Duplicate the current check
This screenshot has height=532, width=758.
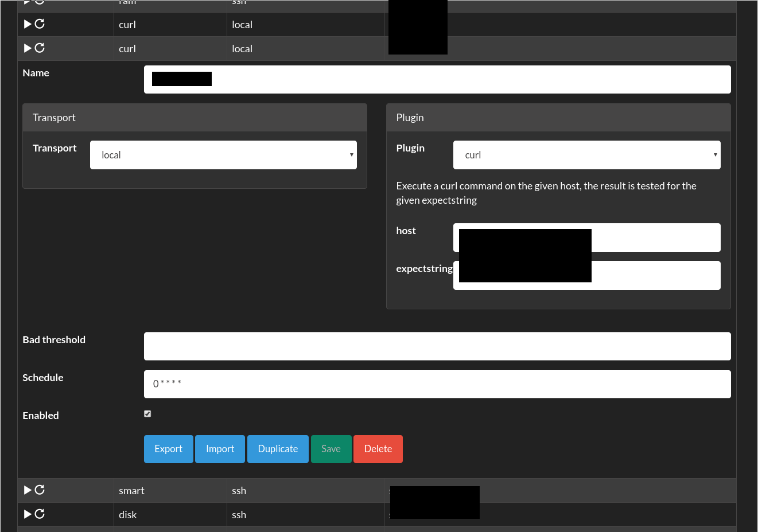point(278,449)
